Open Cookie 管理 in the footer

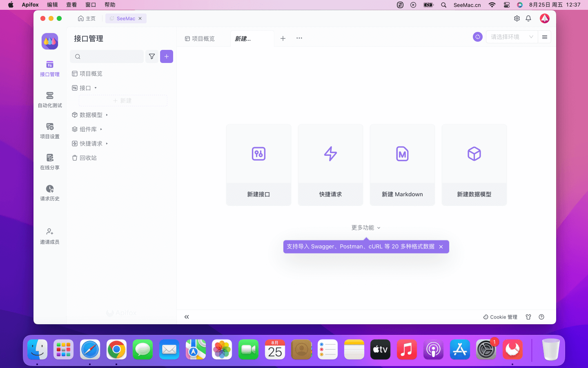pyautogui.click(x=500, y=317)
